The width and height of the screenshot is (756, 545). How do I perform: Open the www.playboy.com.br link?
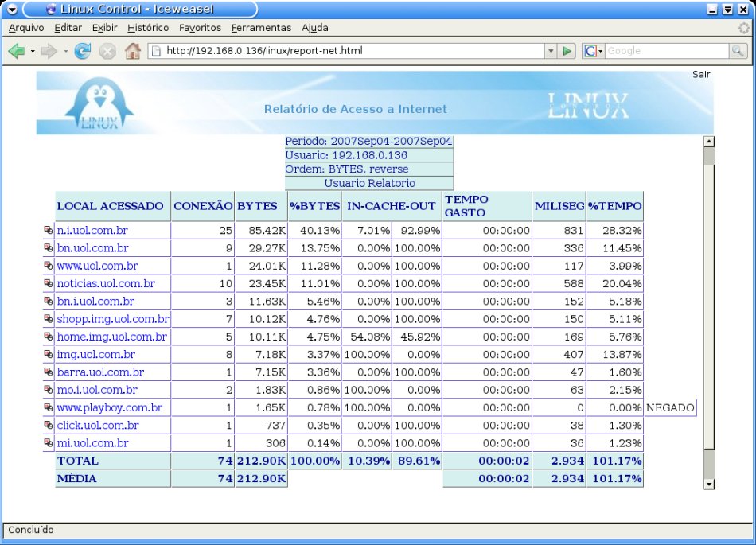[x=110, y=407]
